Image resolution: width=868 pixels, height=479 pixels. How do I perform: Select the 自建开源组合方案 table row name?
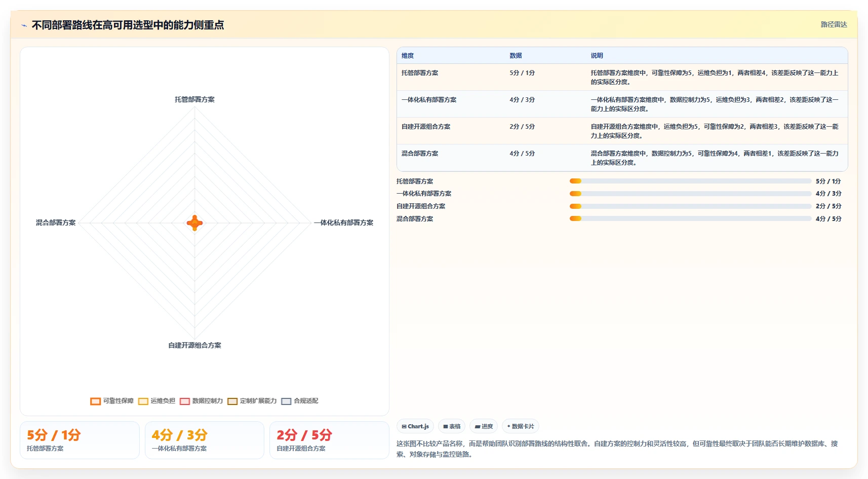pyautogui.click(x=426, y=127)
